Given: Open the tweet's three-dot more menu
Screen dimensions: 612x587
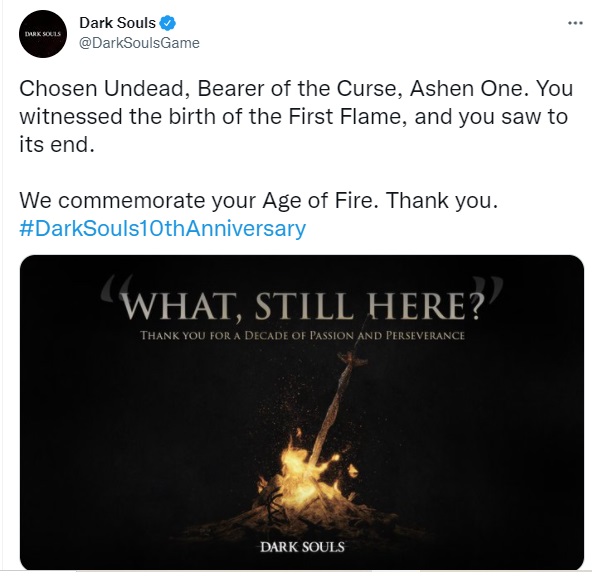Looking at the screenshot, I should click(573, 21).
